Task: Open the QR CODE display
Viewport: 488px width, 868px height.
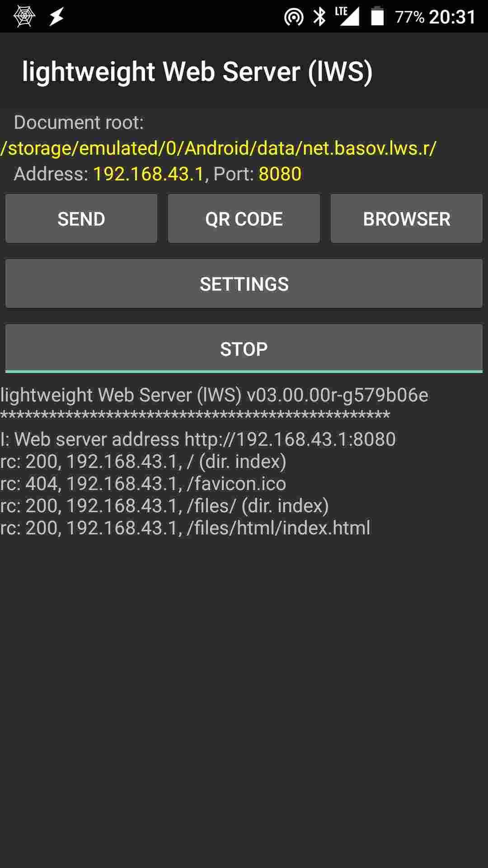Action: [244, 218]
